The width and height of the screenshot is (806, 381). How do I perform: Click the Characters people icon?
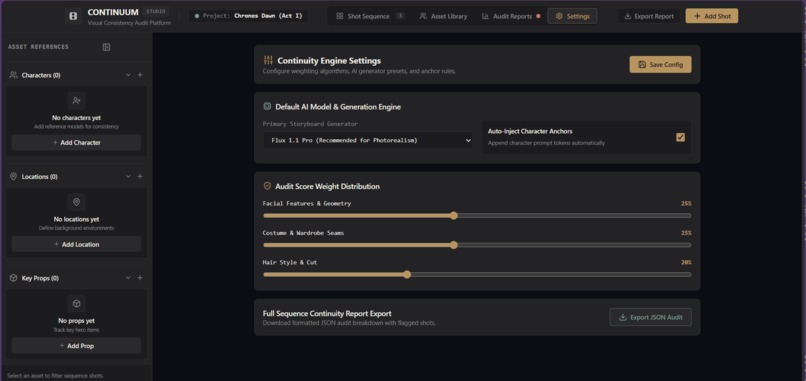click(13, 75)
